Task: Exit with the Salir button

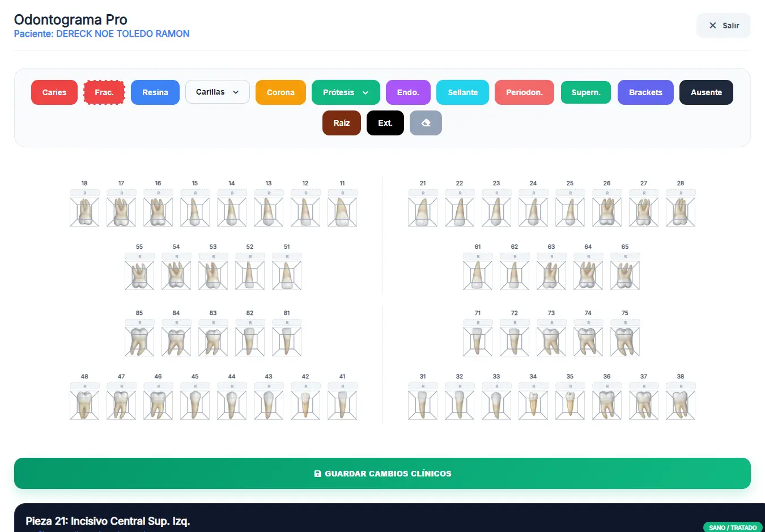Action: (x=724, y=25)
